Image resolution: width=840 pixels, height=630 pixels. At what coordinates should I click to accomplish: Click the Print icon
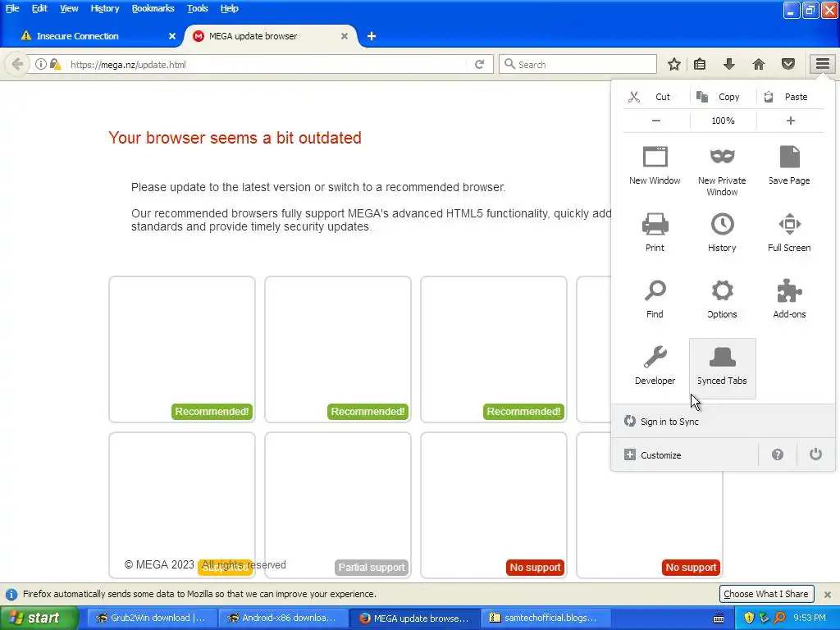(x=655, y=232)
